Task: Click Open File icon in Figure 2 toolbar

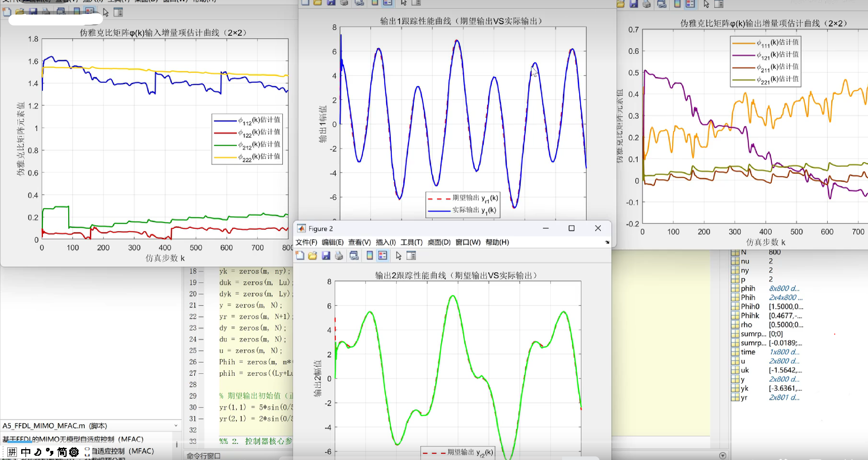Action: pyautogui.click(x=312, y=256)
